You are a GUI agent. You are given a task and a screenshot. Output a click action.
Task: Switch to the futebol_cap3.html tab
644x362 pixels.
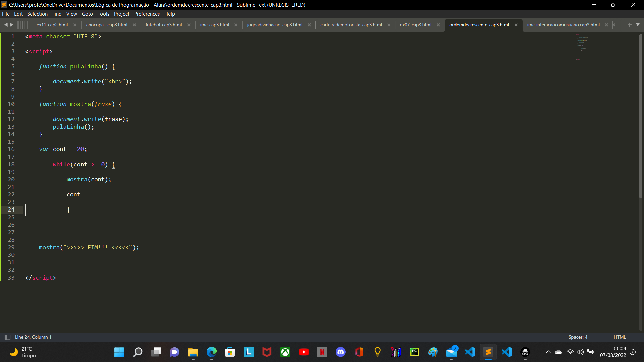(x=164, y=25)
